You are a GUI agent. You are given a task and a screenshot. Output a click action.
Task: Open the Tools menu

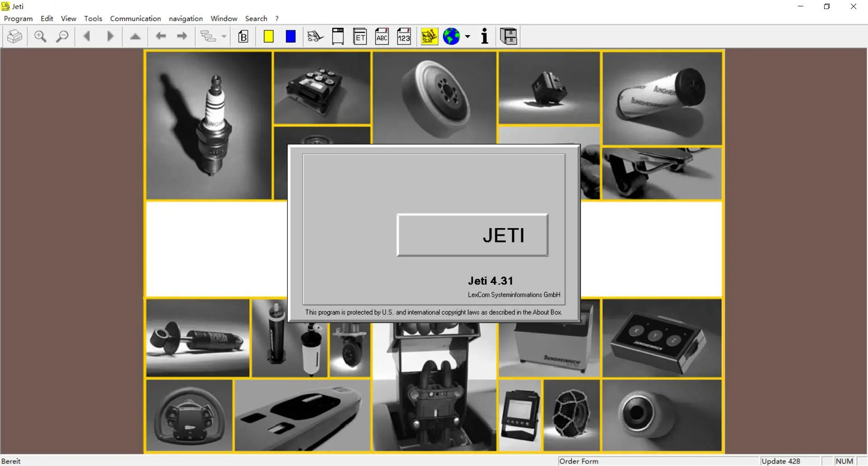[x=93, y=19]
